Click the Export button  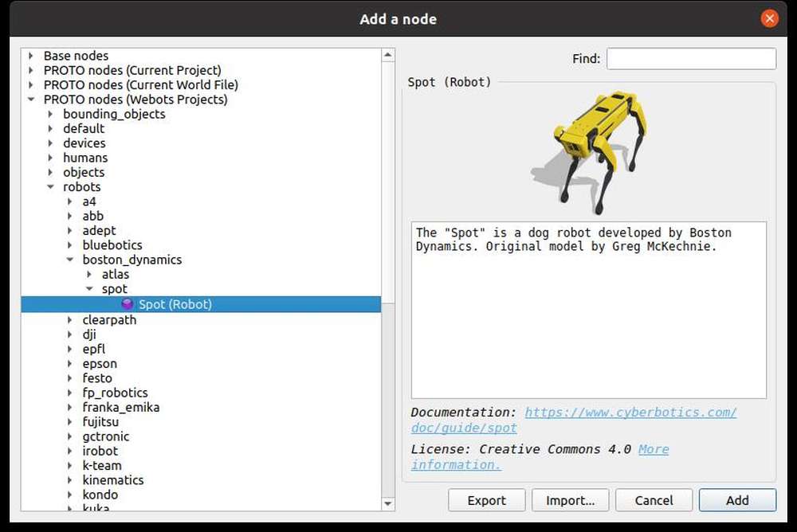(x=486, y=500)
